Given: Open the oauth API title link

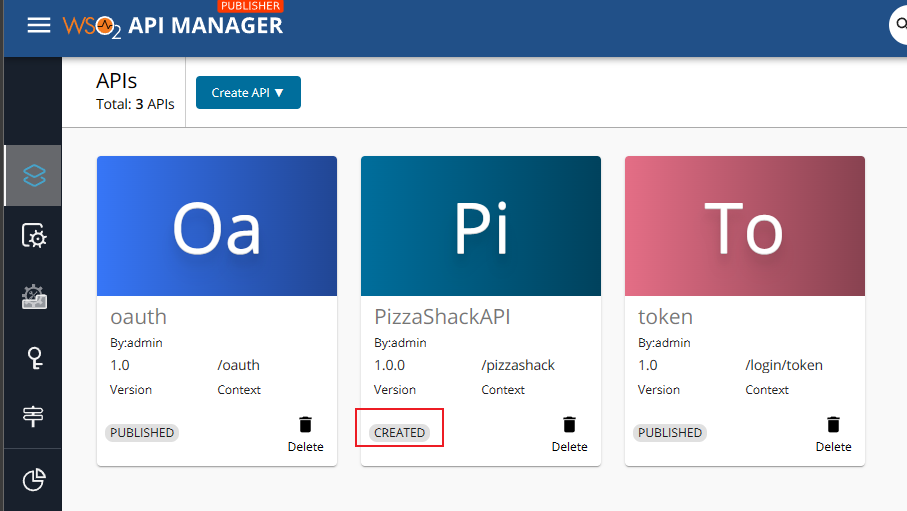Looking at the screenshot, I should (138, 317).
